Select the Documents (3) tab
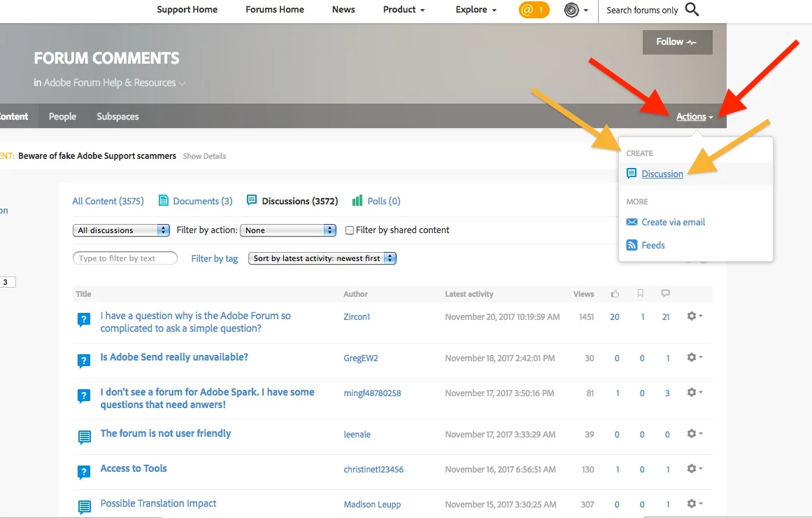This screenshot has width=812, height=518. (203, 201)
